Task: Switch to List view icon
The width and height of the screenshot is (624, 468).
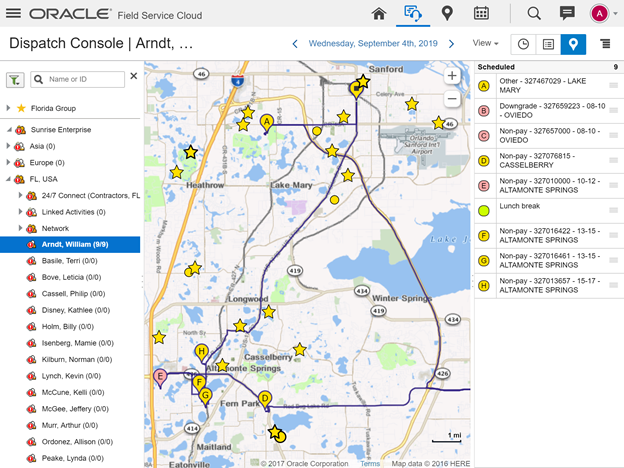Action: point(548,44)
